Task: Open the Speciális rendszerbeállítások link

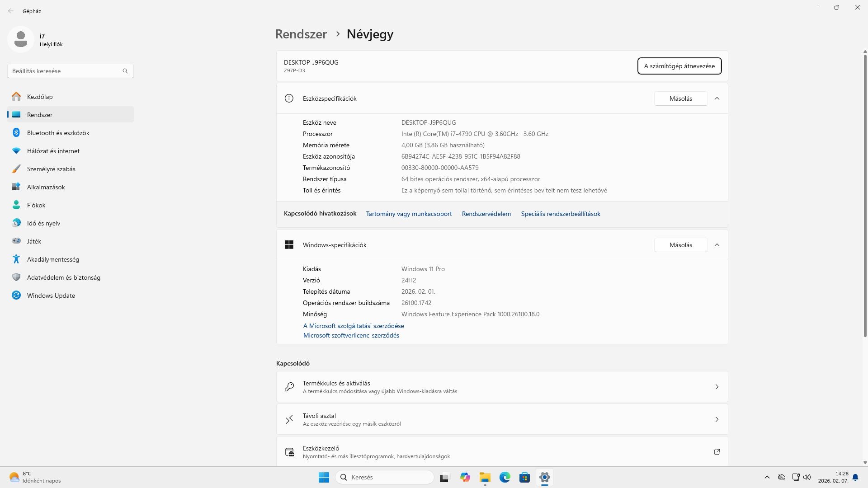Action: (x=560, y=214)
